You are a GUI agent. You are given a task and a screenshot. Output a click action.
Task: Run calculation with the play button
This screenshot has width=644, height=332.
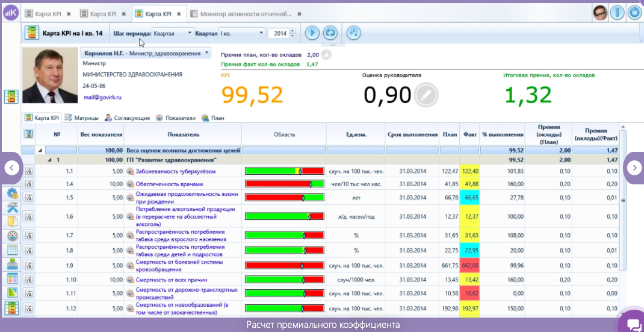(x=312, y=33)
